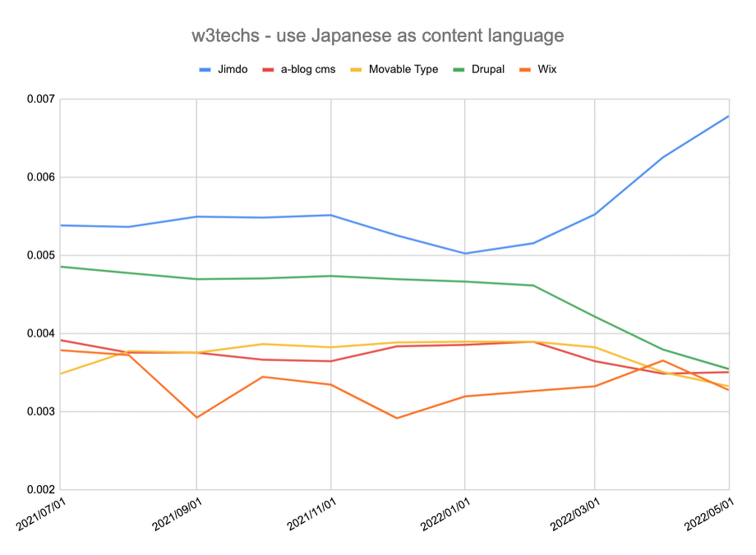Viewport: 756px width, 555px height.
Task: Select the Drupal legend label
Action: pyautogui.click(x=486, y=70)
